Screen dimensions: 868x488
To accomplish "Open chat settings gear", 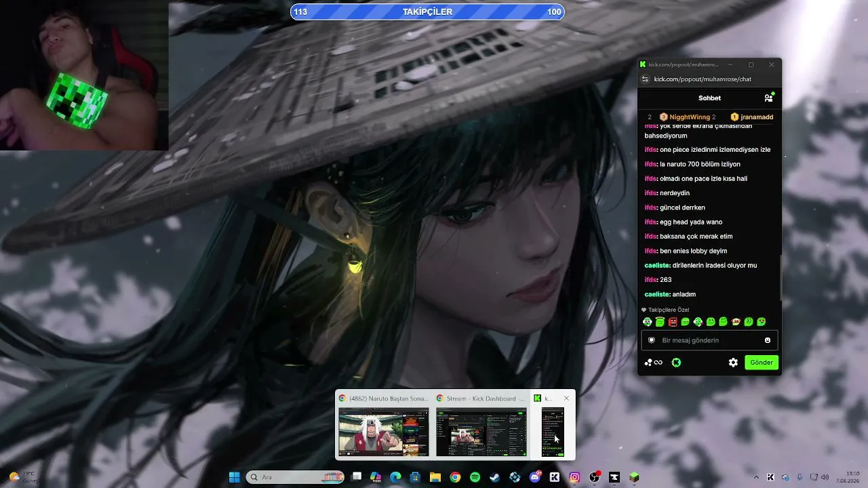I will [x=733, y=363].
